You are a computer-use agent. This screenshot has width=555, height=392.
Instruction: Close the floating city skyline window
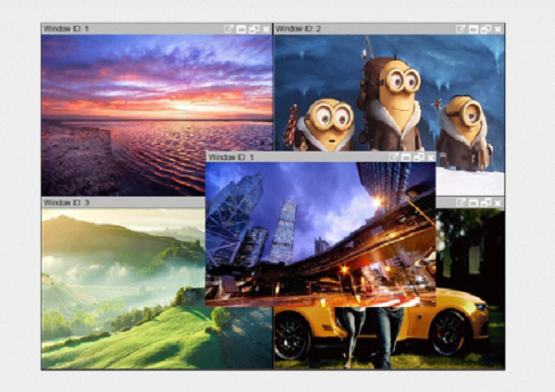tap(430, 158)
